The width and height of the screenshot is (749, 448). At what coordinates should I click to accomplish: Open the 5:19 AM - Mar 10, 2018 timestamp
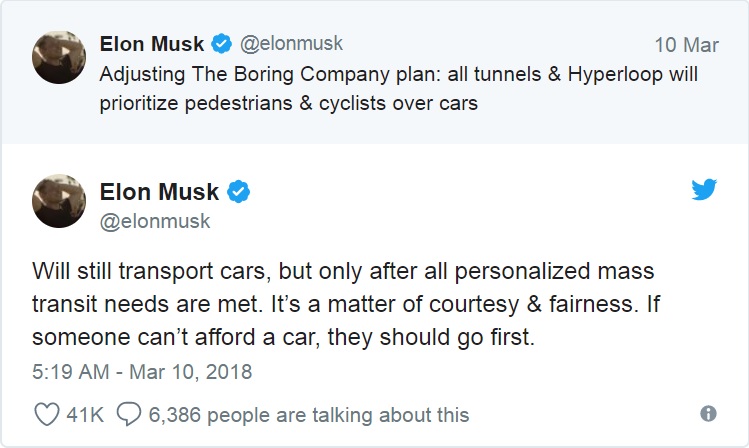pos(142,372)
